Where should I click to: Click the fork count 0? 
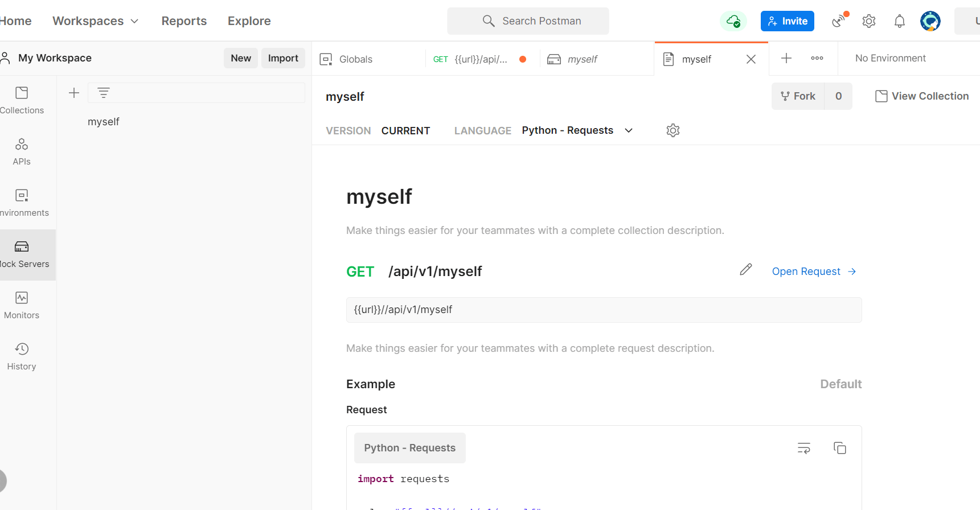839,96
